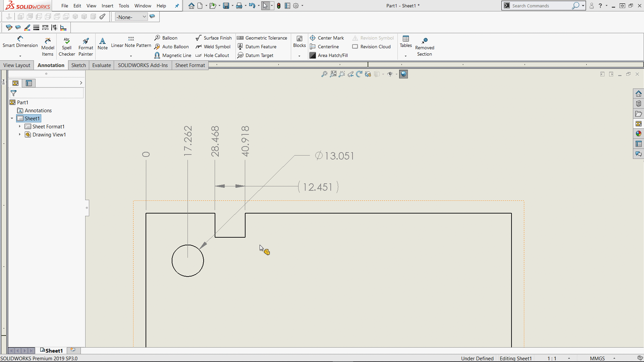Click the SOLIDWORKS Add-Ins tab toggle
The height and width of the screenshot is (362, 644).
(143, 65)
